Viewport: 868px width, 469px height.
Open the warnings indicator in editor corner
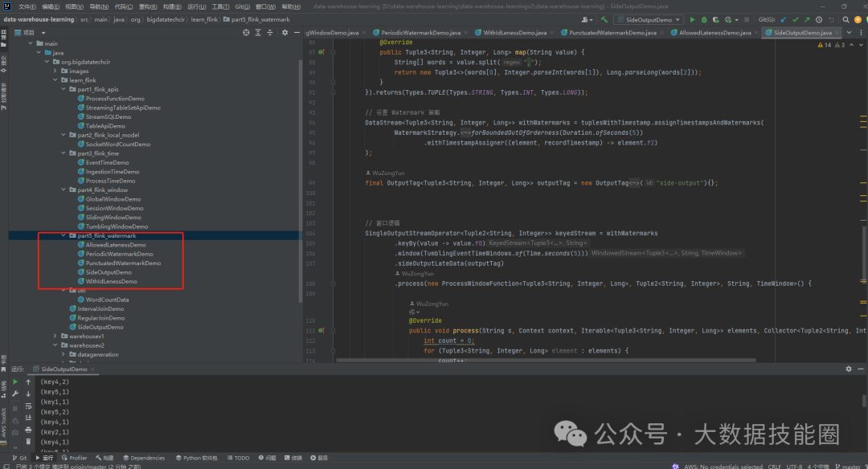point(831,45)
